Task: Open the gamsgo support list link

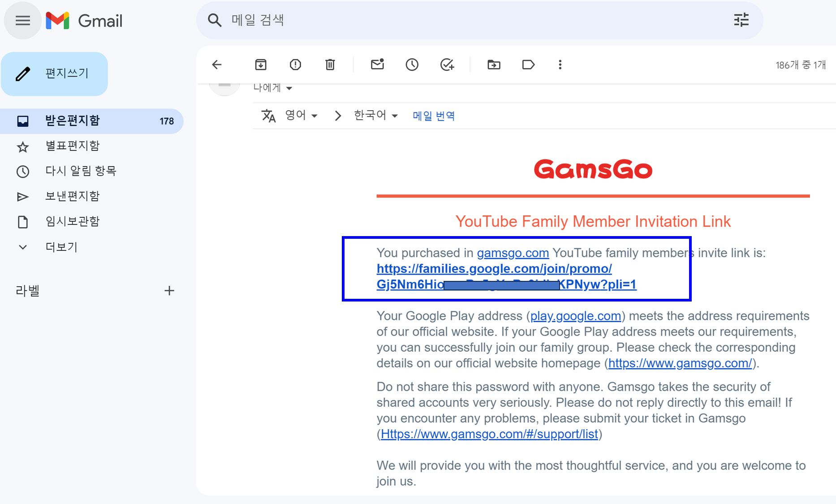Action: click(x=489, y=434)
